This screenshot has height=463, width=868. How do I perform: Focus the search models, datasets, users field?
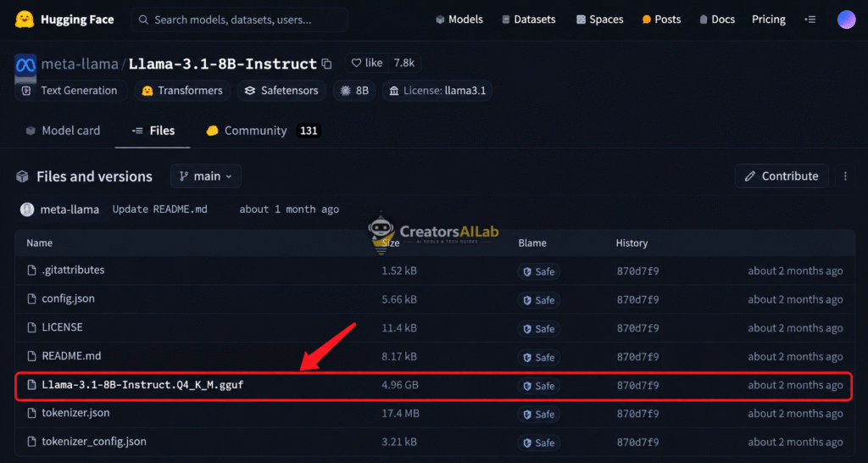240,20
